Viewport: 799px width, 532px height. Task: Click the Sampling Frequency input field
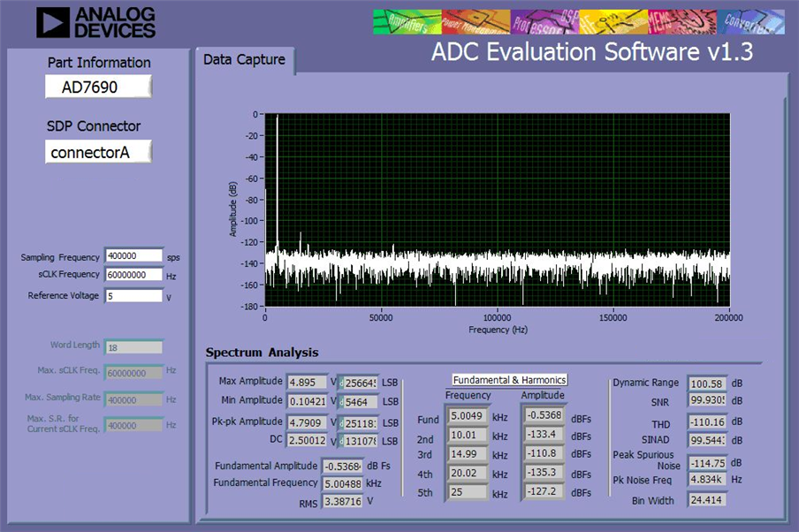tap(134, 255)
